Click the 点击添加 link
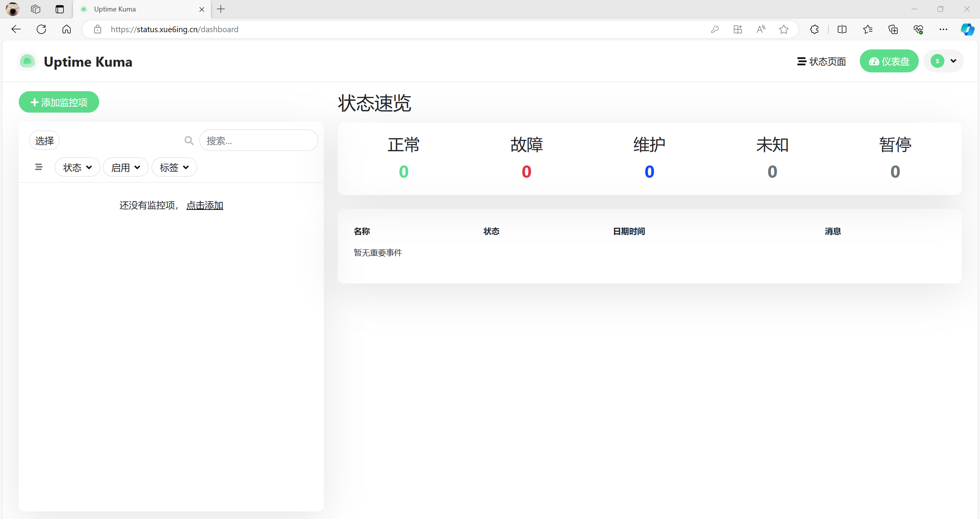The width and height of the screenshot is (980, 519). click(204, 205)
